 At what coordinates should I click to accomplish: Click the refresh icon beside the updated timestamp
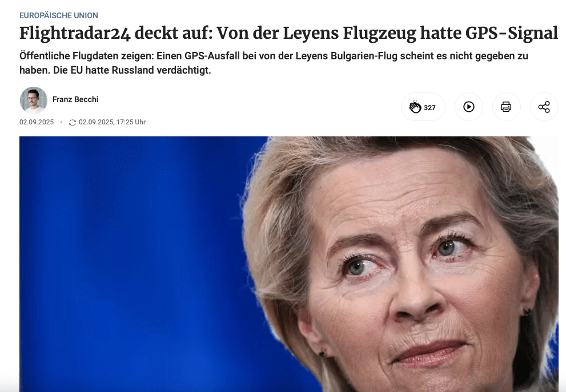72,123
